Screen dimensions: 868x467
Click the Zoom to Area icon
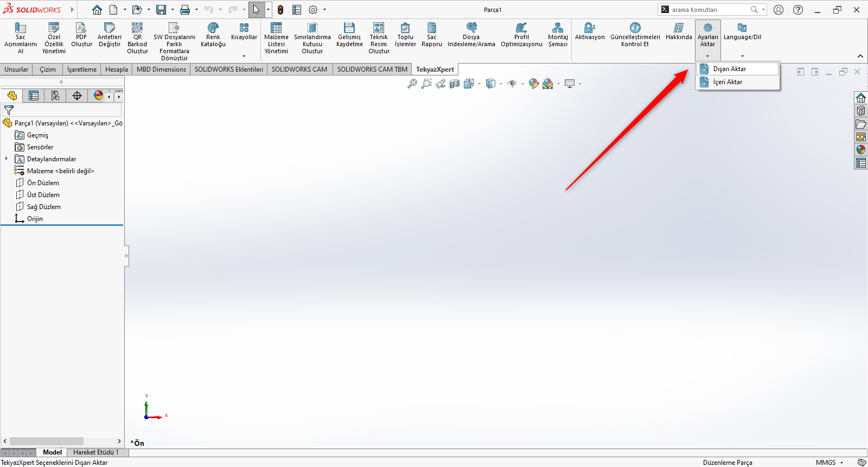coord(426,84)
